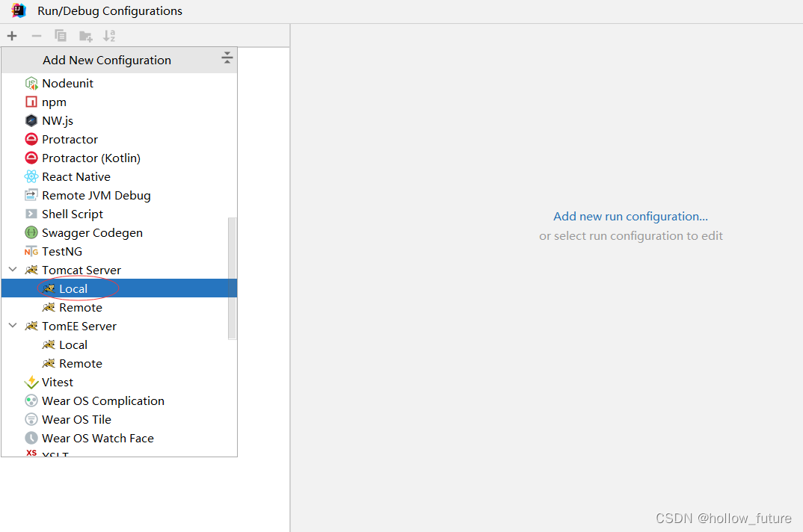The image size is (803, 532).
Task: Click the Wear OS Tile icon
Action: click(x=31, y=419)
